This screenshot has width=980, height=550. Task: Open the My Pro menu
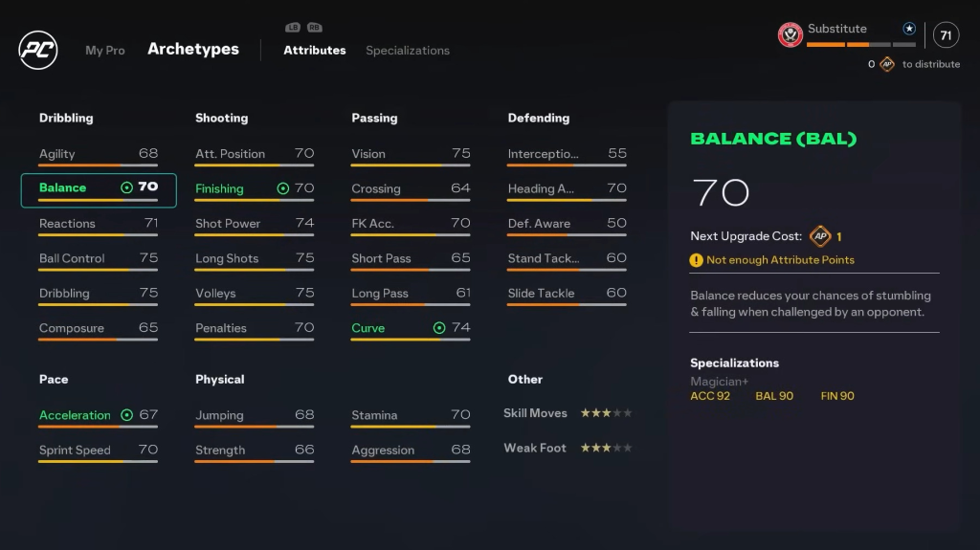tap(105, 51)
